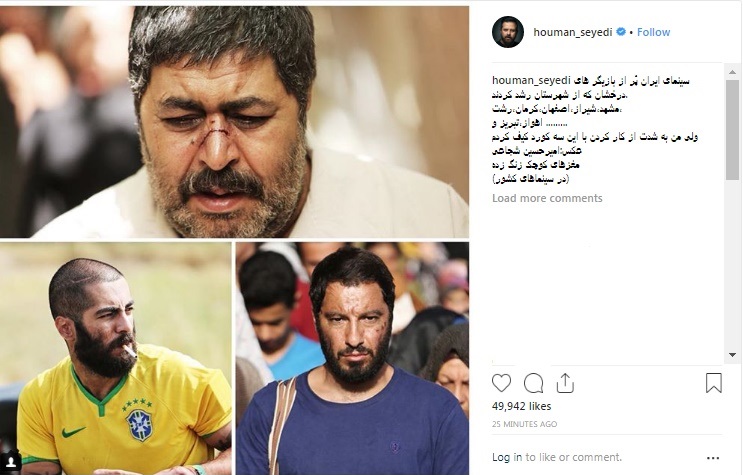The width and height of the screenshot is (743, 475).
Task: Click the top photo of the injured bearded man
Action: [x=235, y=121]
